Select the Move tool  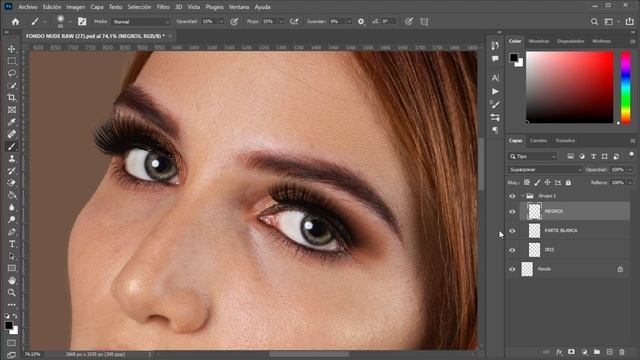click(x=11, y=49)
